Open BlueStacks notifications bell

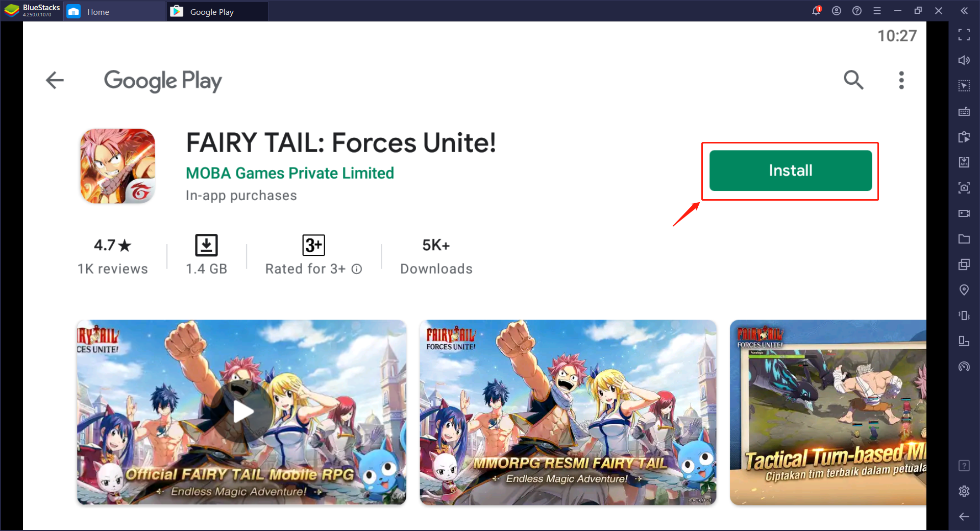pyautogui.click(x=816, y=11)
